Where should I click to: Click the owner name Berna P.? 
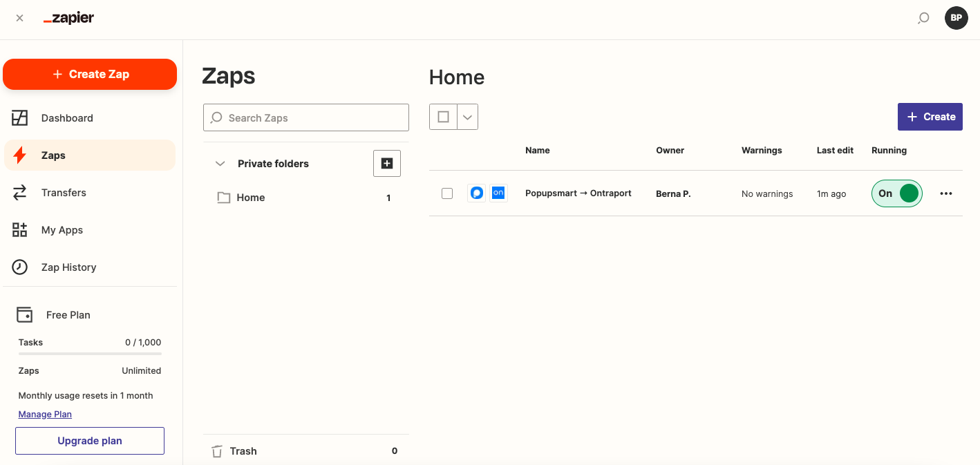tap(673, 194)
